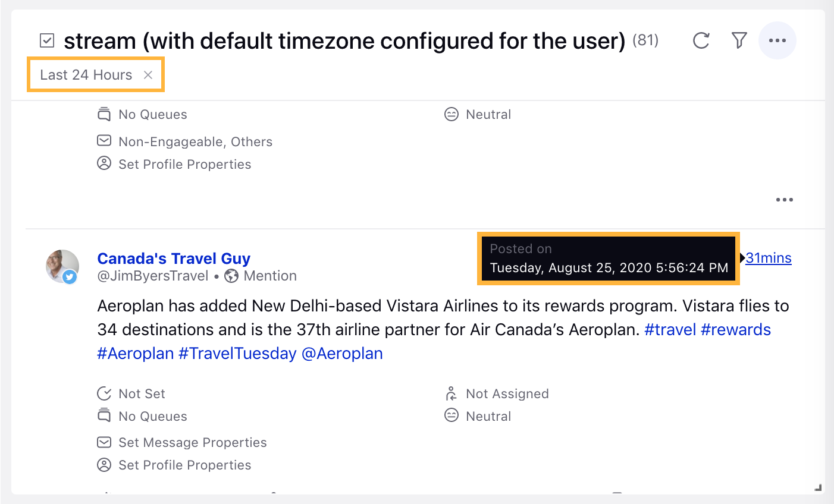
Task: Open the upper message's three-dot menu
Action: click(x=785, y=200)
